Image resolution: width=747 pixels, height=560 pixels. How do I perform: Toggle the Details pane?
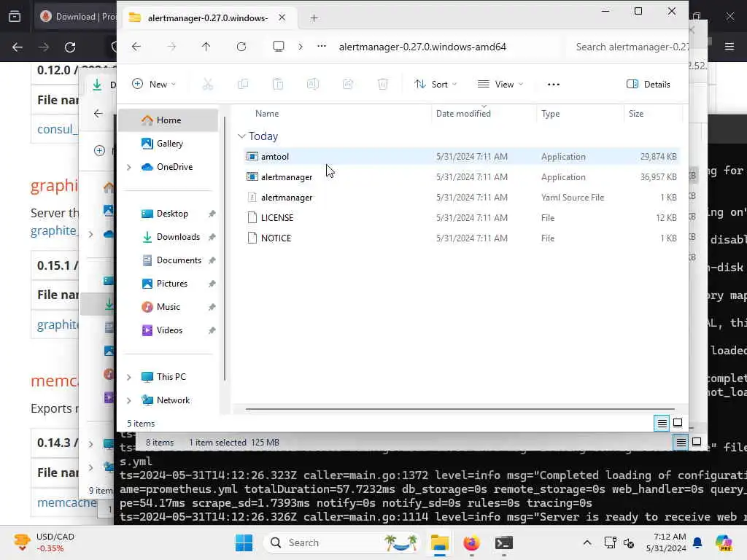(648, 85)
